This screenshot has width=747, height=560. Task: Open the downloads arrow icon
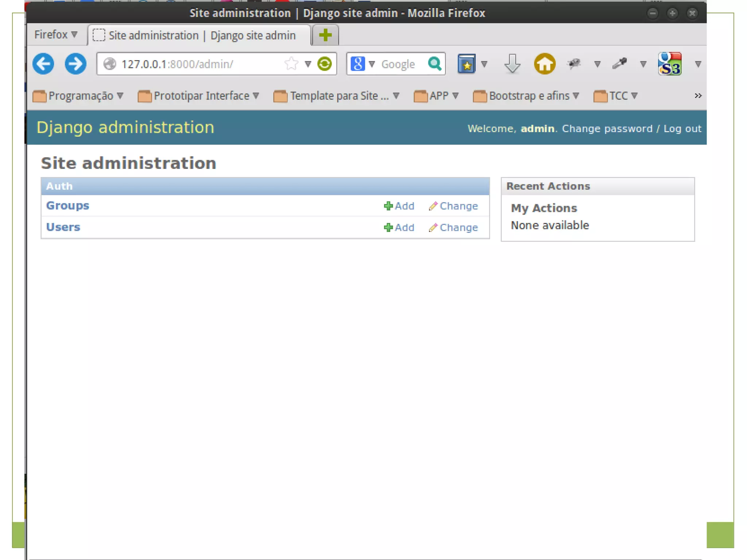[x=512, y=64]
